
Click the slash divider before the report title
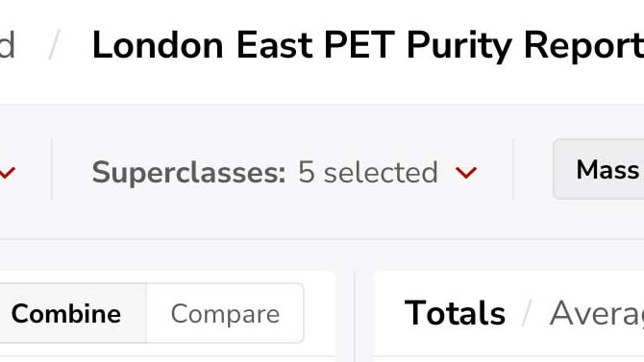click(54, 44)
